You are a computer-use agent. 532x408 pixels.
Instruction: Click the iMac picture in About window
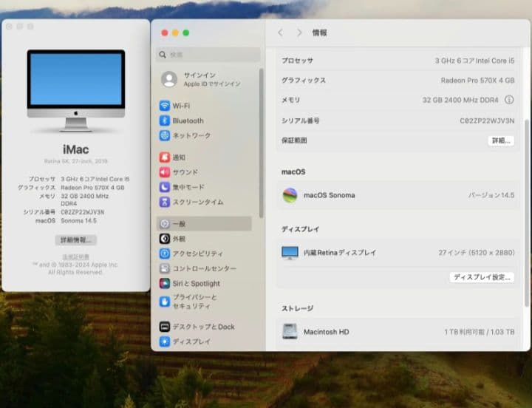click(x=75, y=91)
